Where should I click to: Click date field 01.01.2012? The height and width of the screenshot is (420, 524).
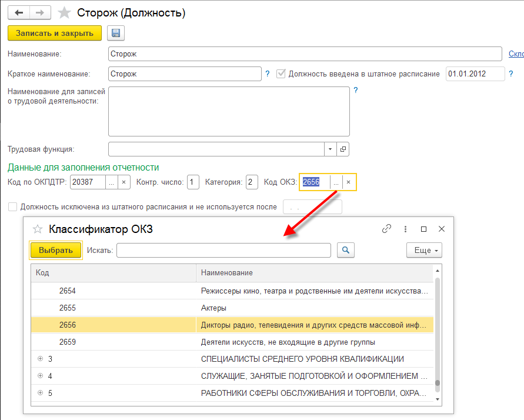(475, 74)
